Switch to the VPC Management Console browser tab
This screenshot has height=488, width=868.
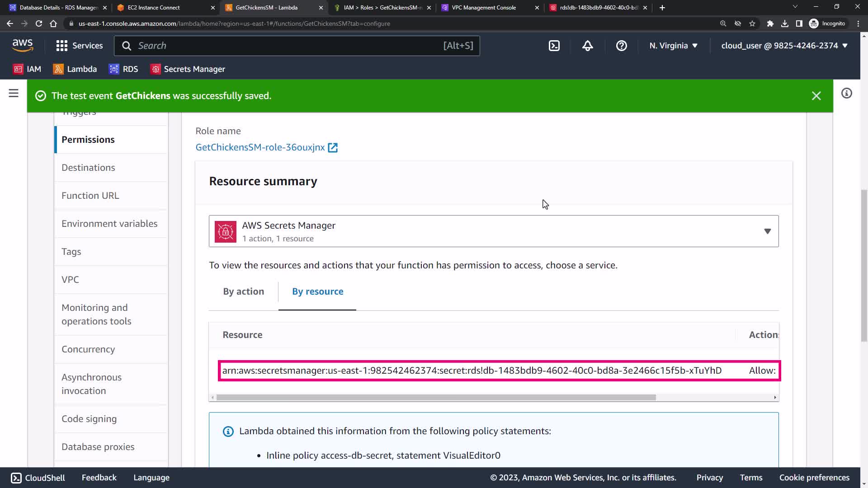(484, 8)
